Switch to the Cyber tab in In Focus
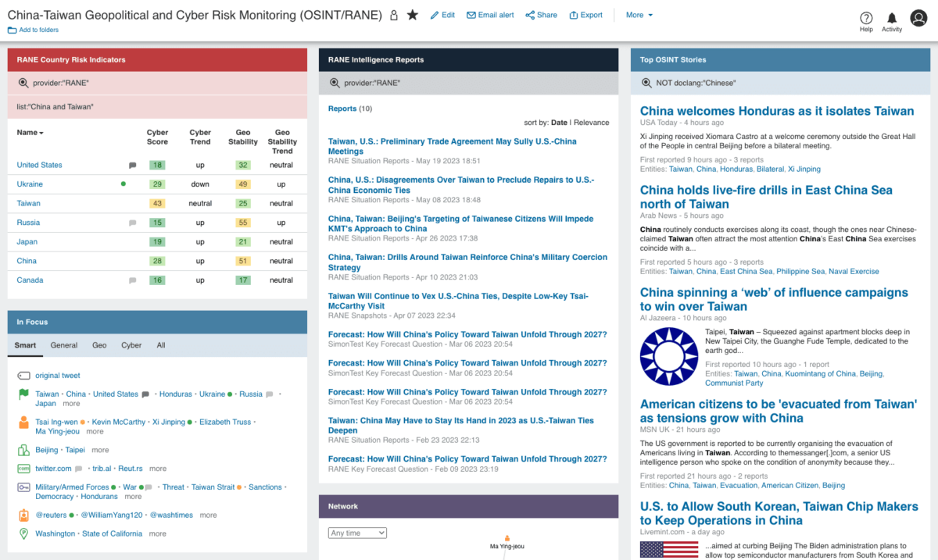Viewport: 938px width, 560px height. click(131, 345)
